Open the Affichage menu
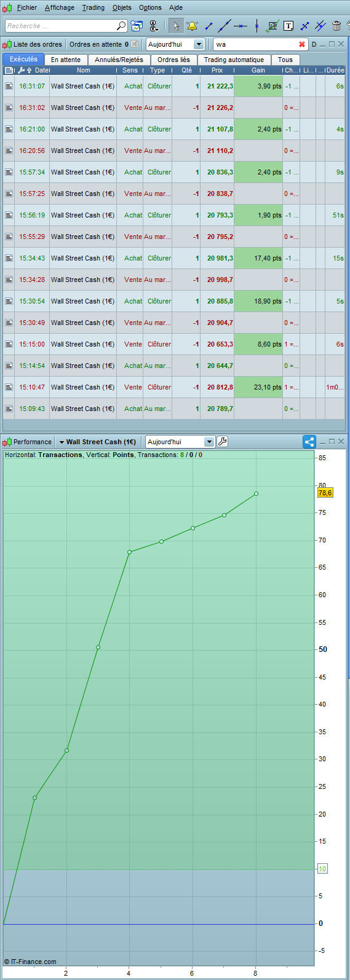This screenshot has height=980, width=350. tap(60, 7)
